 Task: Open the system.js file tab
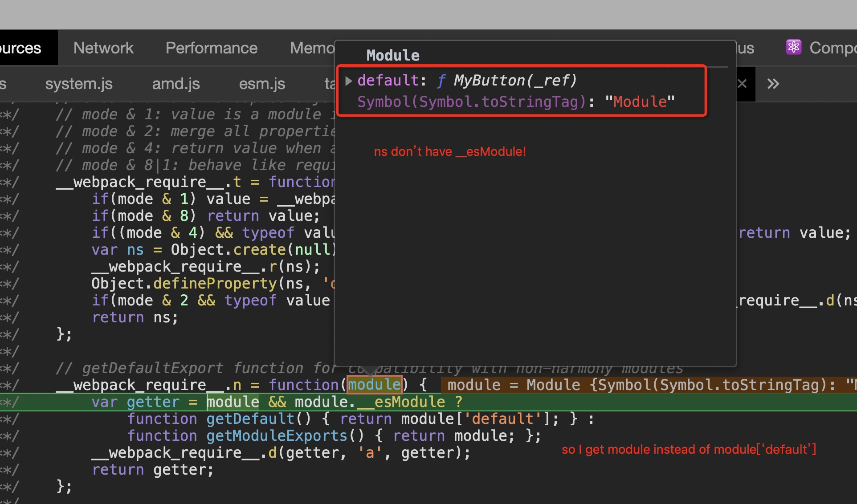pos(78,84)
